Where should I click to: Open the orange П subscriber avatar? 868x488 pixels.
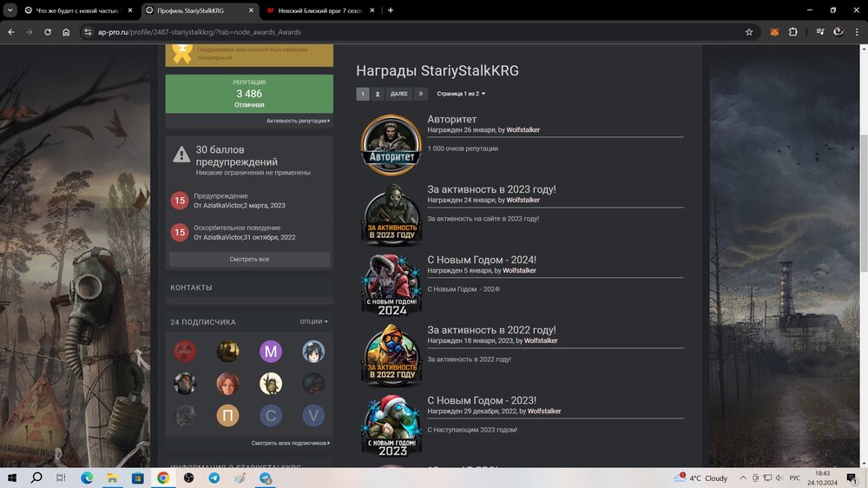(227, 416)
